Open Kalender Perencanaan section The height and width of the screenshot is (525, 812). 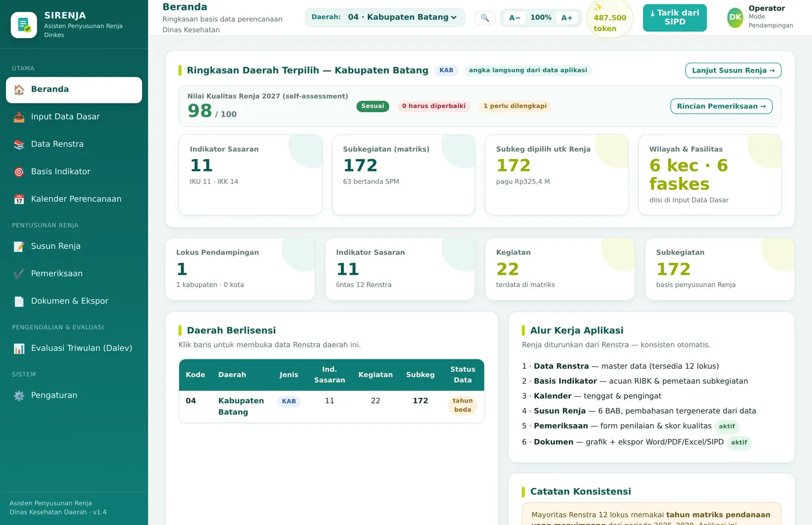(x=74, y=199)
